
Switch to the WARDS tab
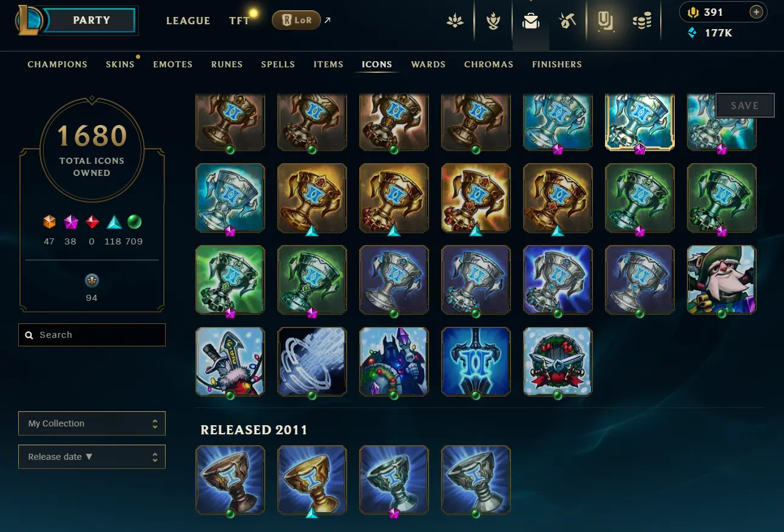coord(428,64)
